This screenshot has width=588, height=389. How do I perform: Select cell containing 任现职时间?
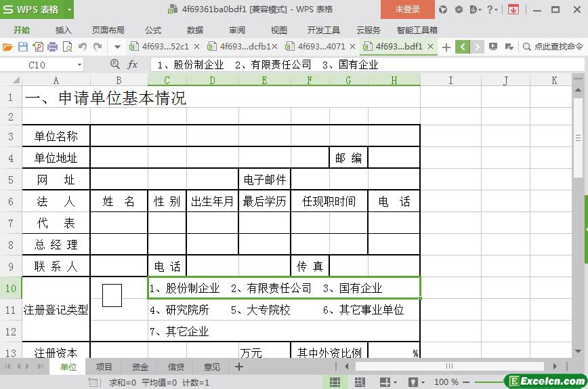(329, 201)
